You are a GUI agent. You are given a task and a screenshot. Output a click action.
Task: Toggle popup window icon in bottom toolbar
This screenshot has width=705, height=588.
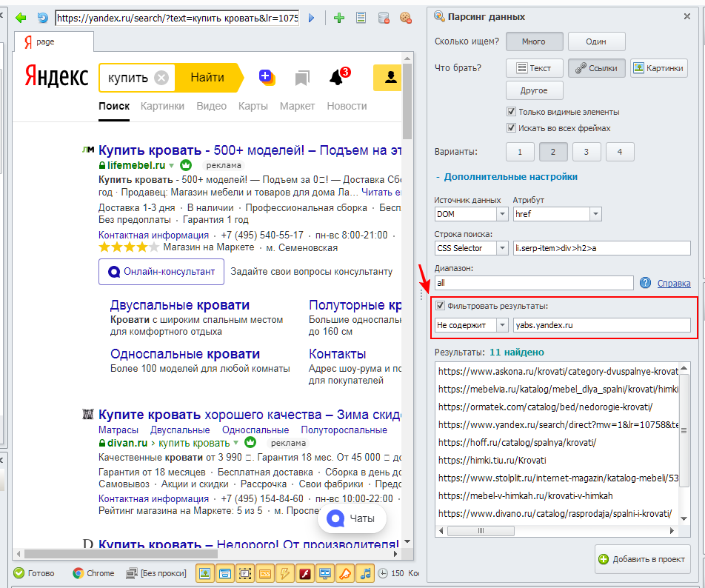click(x=225, y=573)
